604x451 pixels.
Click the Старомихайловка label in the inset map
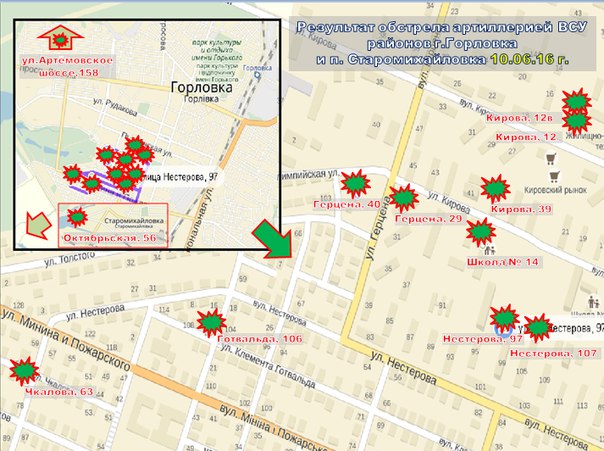(x=134, y=221)
